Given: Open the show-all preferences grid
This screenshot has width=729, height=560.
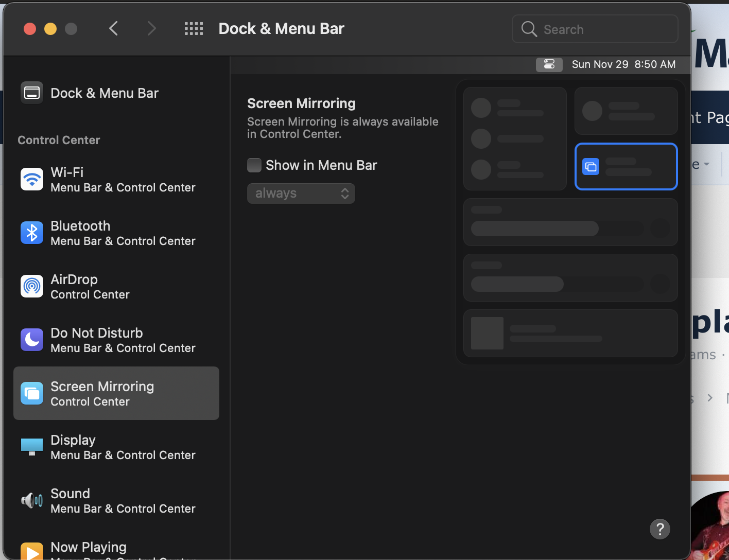Looking at the screenshot, I should (x=194, y=29).
